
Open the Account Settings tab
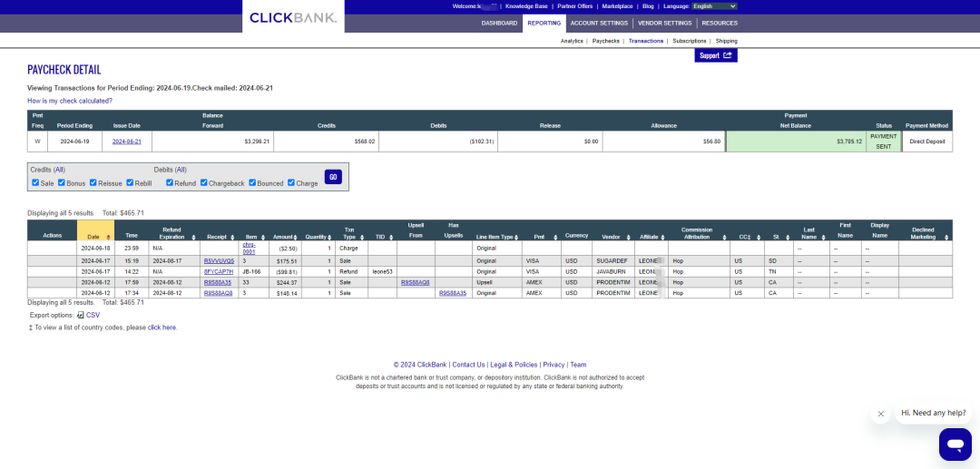click(600, 23)
